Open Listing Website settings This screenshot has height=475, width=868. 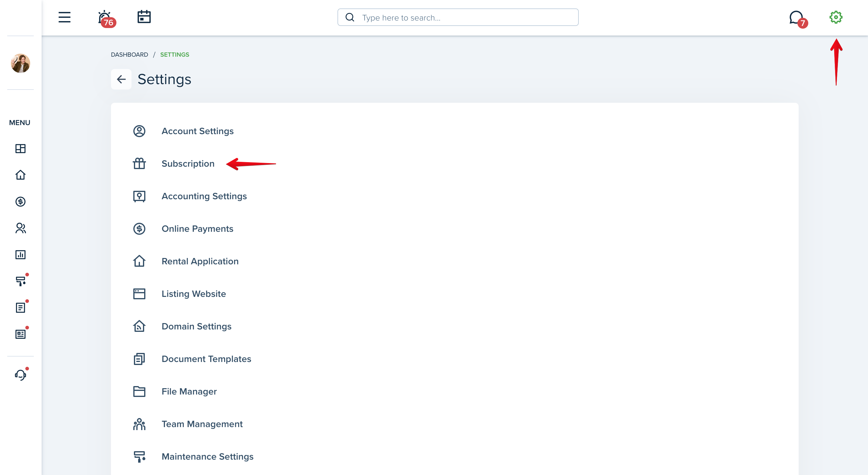click(x=194, y=294)
